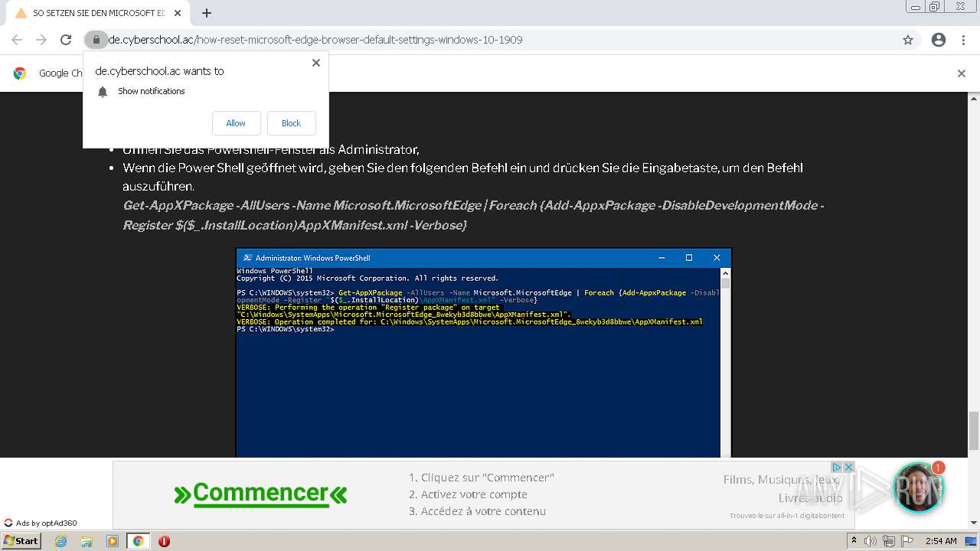Close the notification permission popup
980x551 pixels.
[x=315, y=63]
